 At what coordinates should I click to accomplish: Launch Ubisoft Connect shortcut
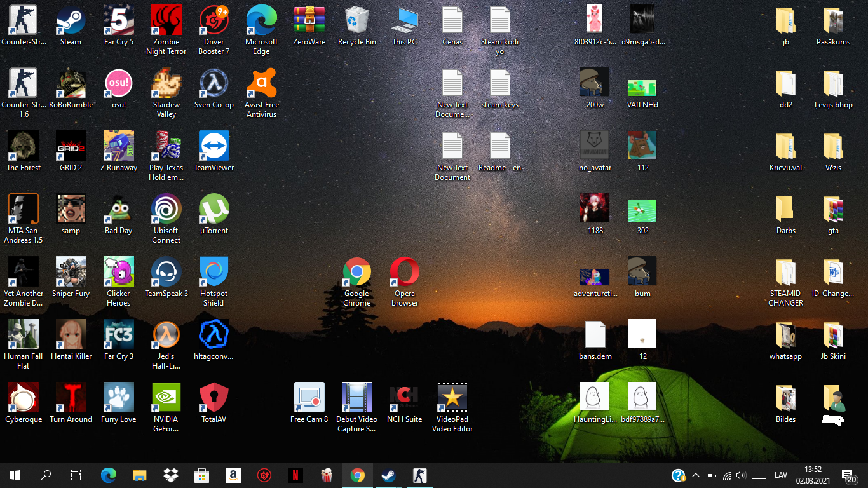pos(166,219)
